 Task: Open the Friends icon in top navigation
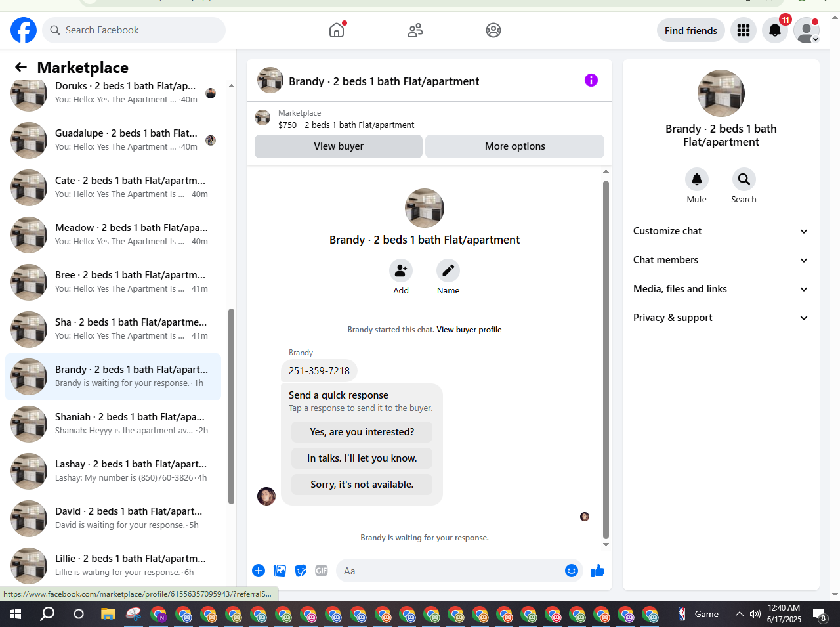tap(415, 30)
